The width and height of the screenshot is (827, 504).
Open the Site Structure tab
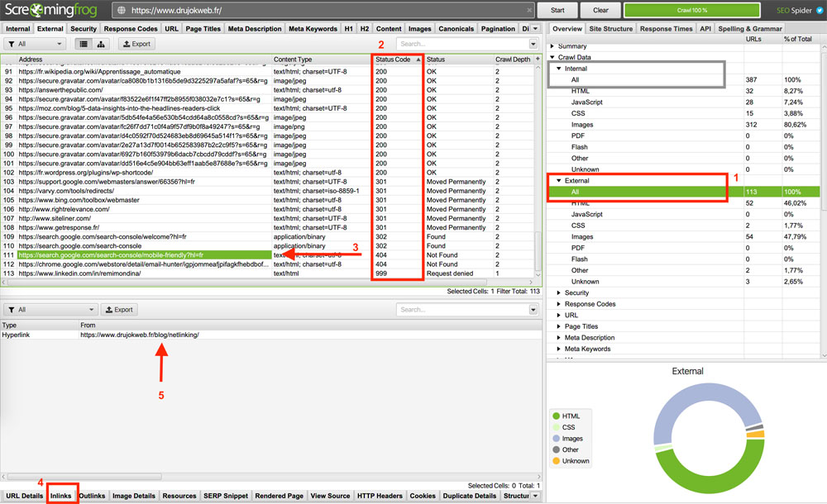click(x=611, y=28)
